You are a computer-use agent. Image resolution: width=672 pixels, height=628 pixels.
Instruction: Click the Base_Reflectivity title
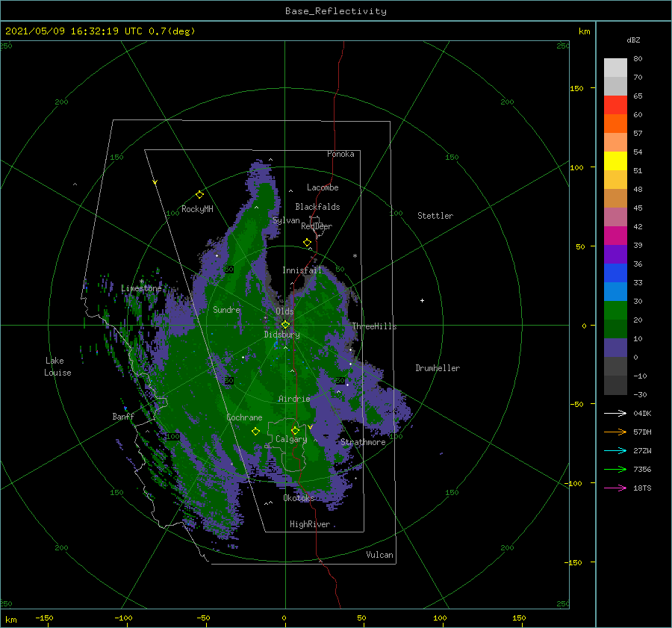pyautogui.click(x=336, y=11)
